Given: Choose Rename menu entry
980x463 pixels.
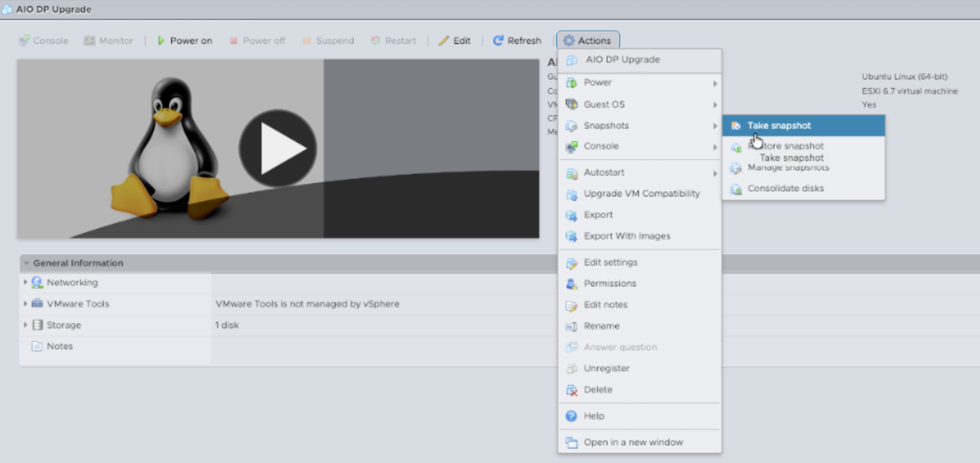Looking at the screenshot, I should point(640,326).
